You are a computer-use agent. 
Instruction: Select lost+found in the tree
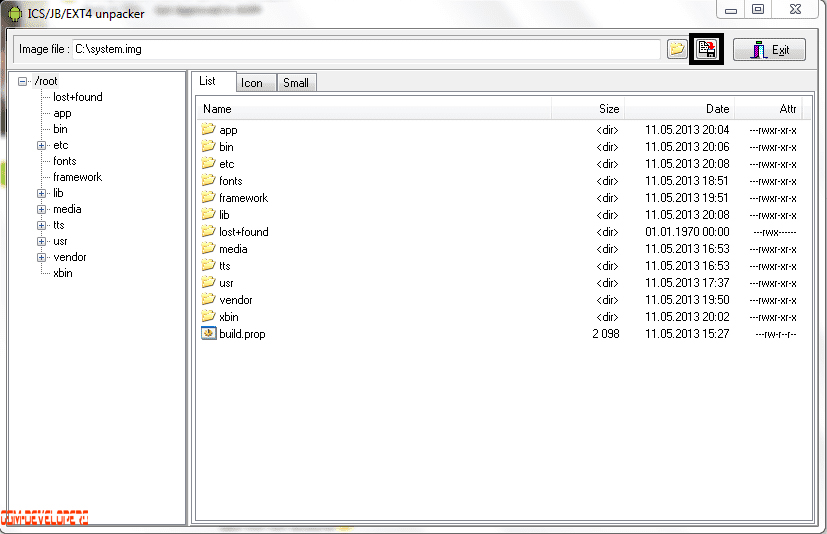pyautogui.click(x=78, y=97)
